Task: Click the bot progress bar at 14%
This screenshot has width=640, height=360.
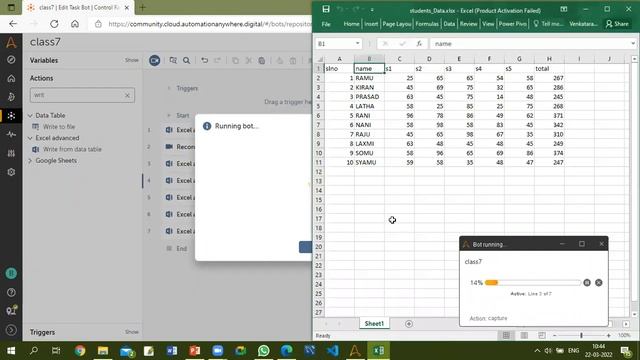Action: pos(533,282)
